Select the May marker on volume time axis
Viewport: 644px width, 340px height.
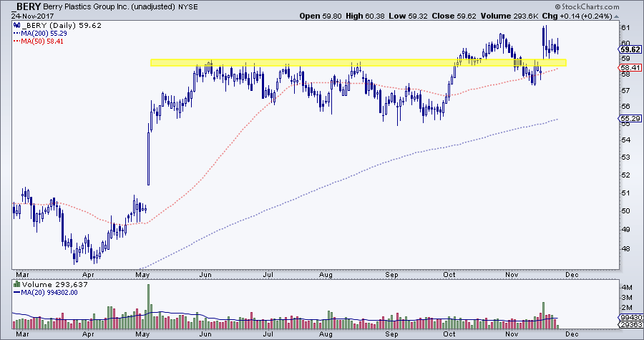(143, 333)
